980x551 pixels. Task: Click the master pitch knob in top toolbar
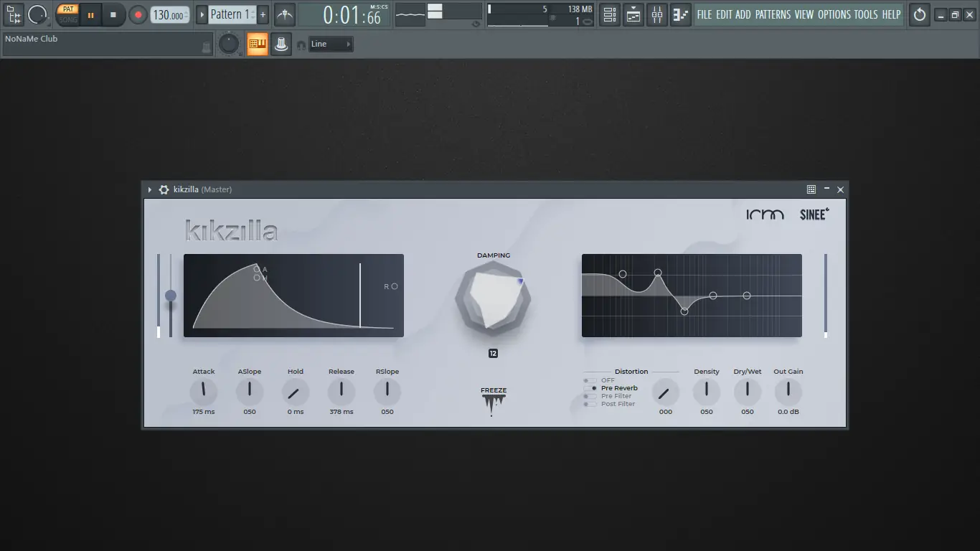point(37,14)
